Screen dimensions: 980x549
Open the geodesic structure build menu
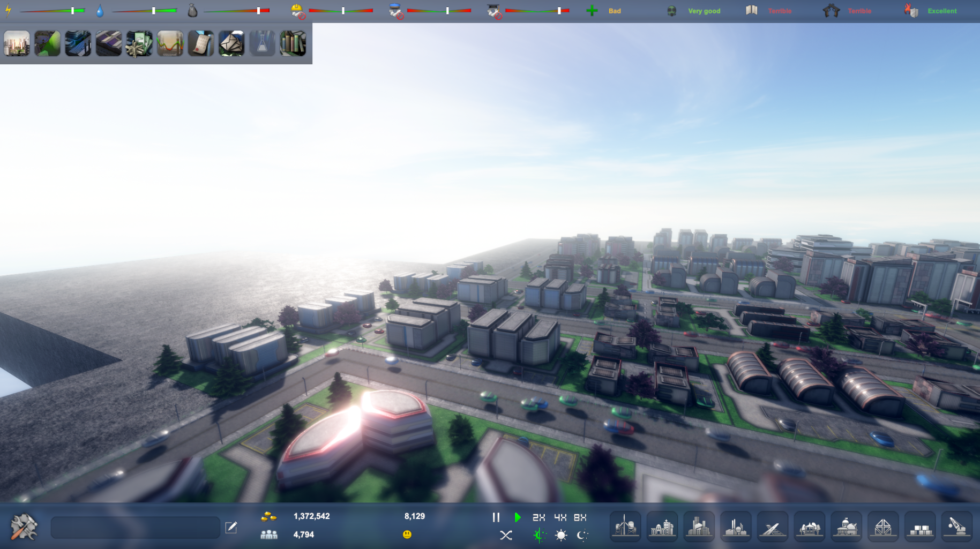coord(883,527)
